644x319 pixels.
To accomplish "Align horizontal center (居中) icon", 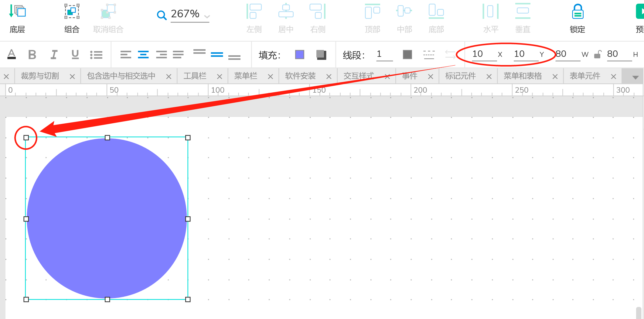I will [286, 12].
